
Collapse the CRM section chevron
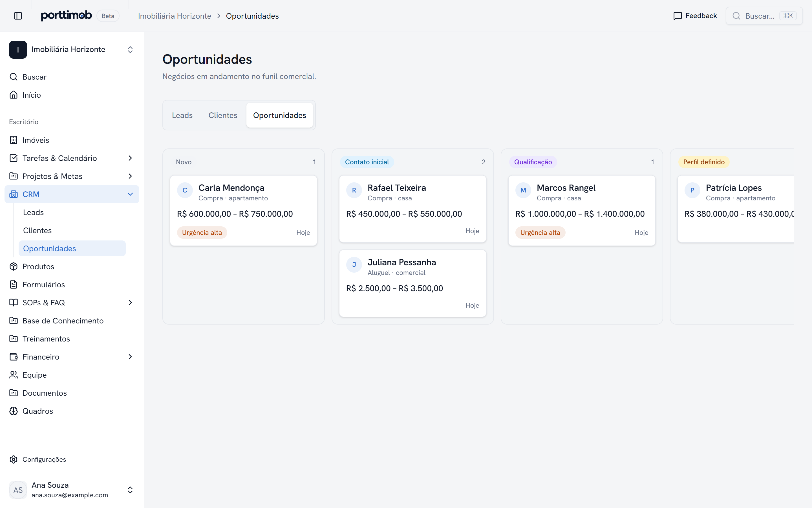pyautogui.click(x=130, y=194)
